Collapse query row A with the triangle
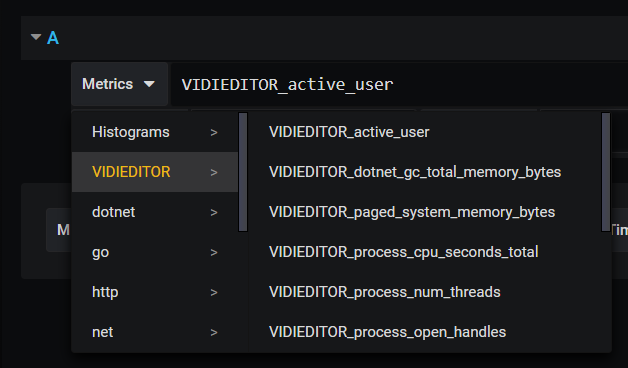Screen dimensions: 628x368 [x=36, y=37]
